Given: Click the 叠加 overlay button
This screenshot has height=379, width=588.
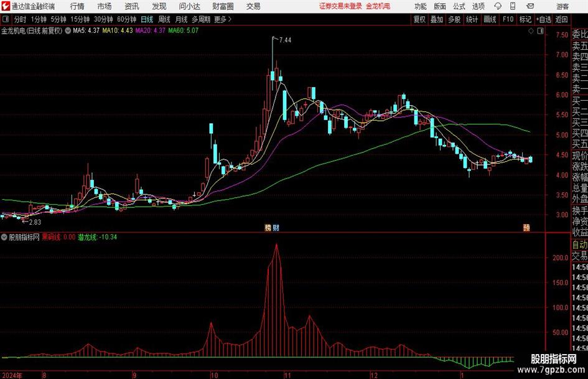Looking at the screenshot, I should [x=437, y=19].
